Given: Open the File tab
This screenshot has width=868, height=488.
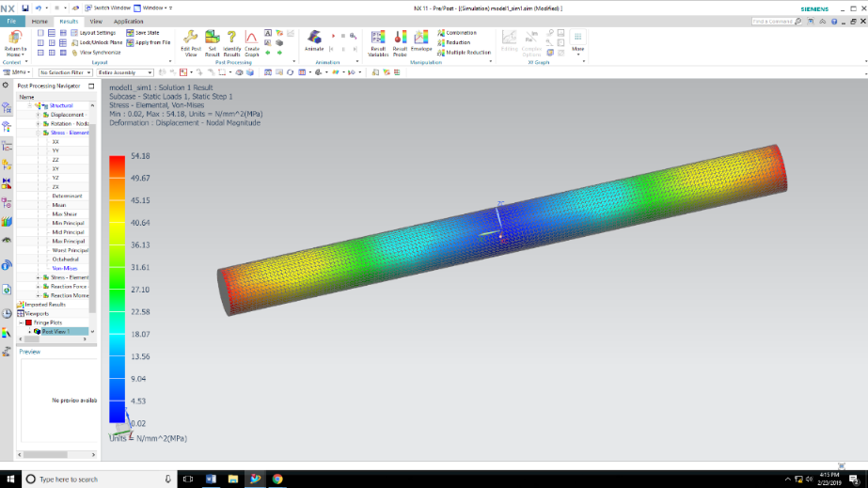Looking at the screenshot, I should click(11, 21).
